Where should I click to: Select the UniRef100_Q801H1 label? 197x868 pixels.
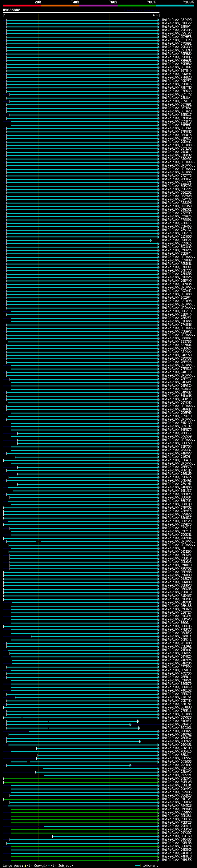[176, 484]
